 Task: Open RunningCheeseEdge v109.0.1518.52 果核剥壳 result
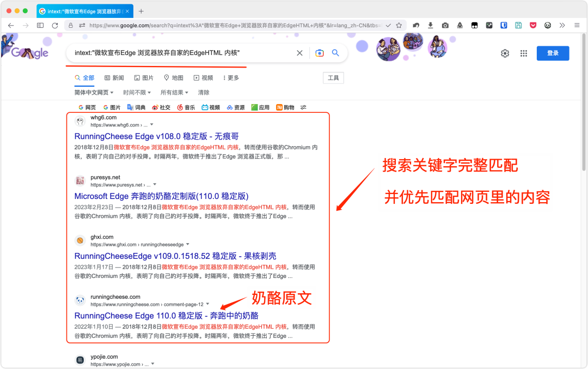pos(175,256)
